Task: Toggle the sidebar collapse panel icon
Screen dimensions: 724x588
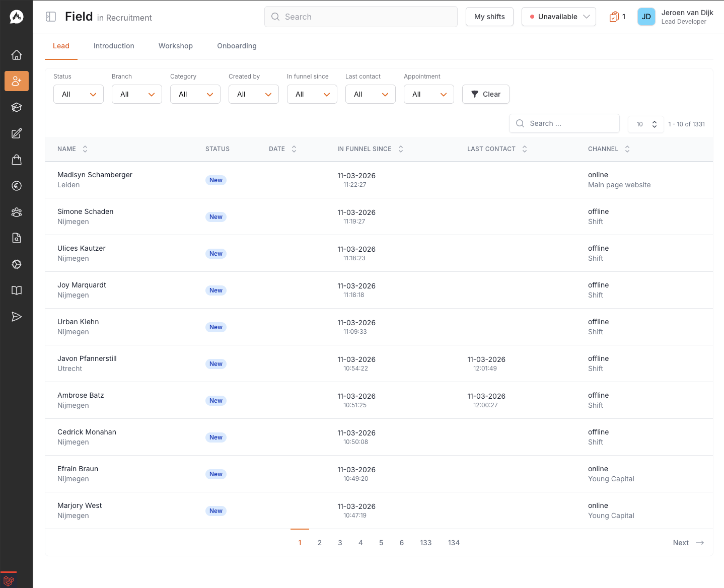Action: click(51, 17)
